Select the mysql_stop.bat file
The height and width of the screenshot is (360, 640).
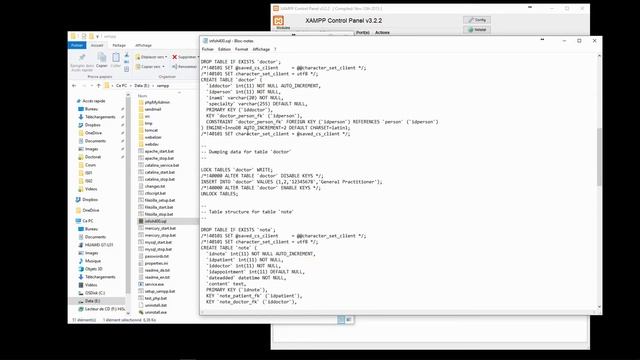click(x=158, y=249)
